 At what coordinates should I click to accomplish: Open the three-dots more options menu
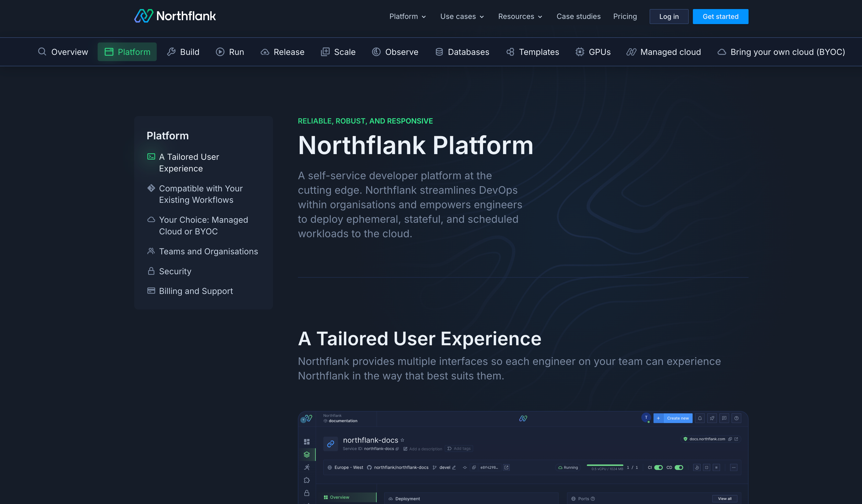pos(733,467)
